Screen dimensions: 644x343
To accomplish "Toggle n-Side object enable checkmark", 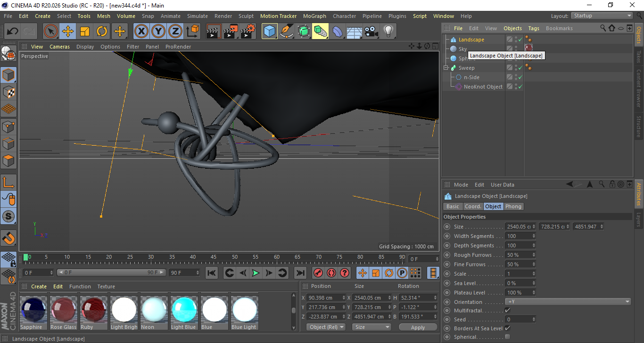I will coord(520,77).
